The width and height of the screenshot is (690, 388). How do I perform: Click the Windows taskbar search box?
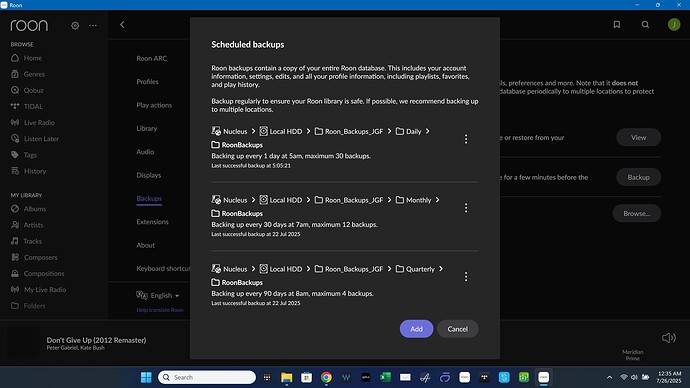coord(207,377)
